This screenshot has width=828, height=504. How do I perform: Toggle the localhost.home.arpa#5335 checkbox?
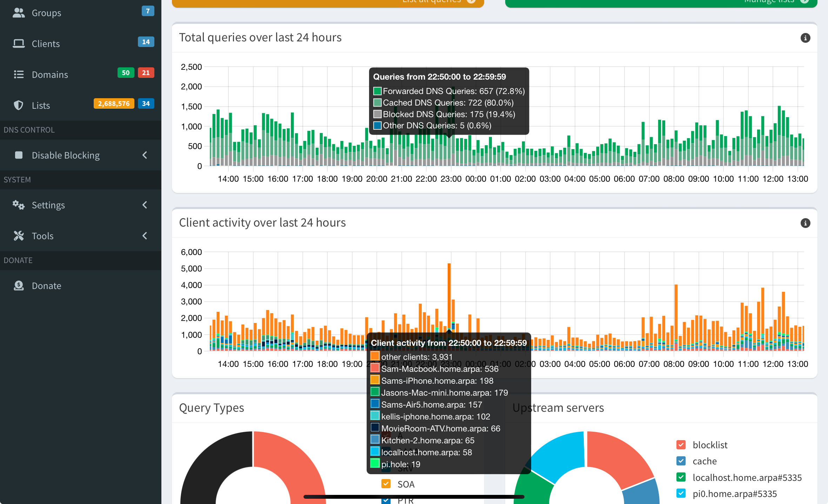click(x=681, y=477)
